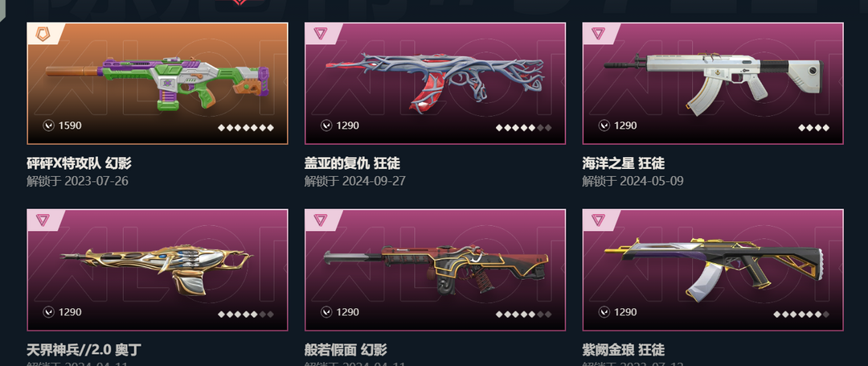This screenshot has width=868, height=366.
Task: Open the white 海洋之星 狂徒 skin card
Action: click(x=713, y=83)
